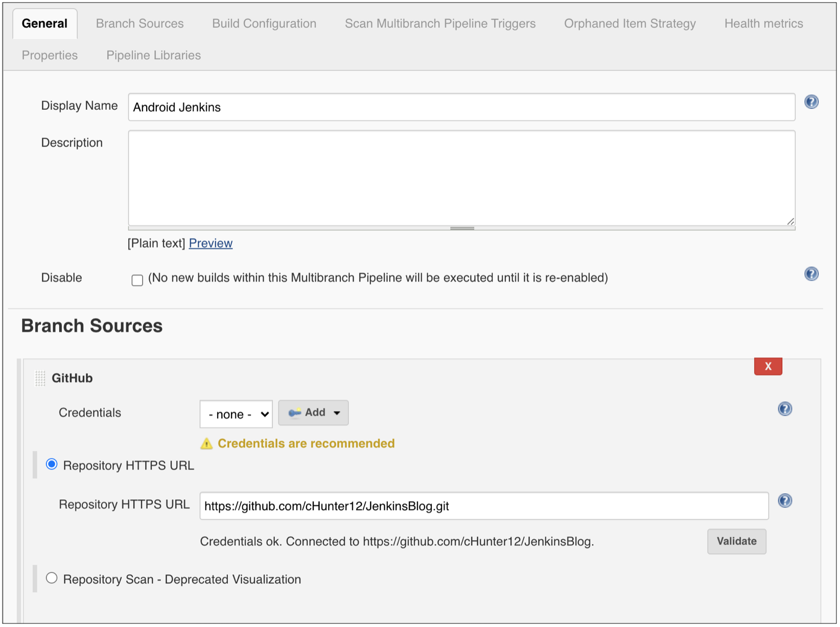Screen dimensions: 840x627
Task: Click the Credentials are recommended warning icon
Action: (x=206, y=444)
